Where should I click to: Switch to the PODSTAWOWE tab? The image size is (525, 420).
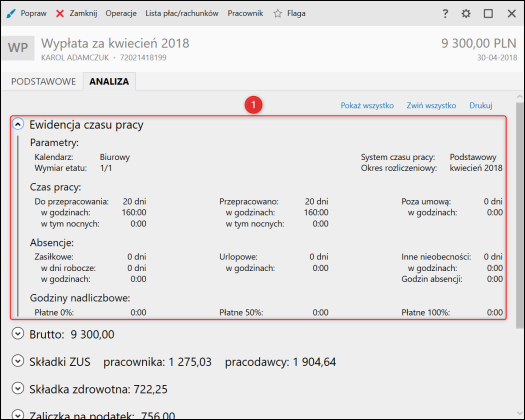(x=44, y=81)
